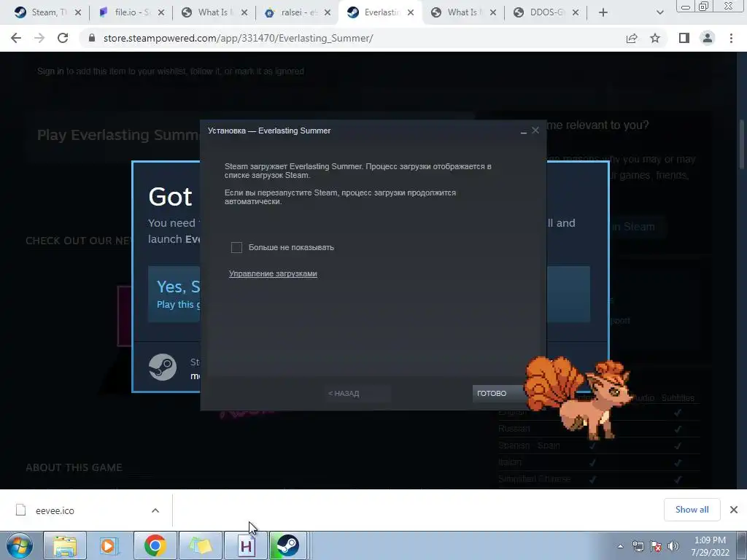Check the 'Больше не показывать' checkbox
Viewport: 747px width, 560px height.
[236, 248]
